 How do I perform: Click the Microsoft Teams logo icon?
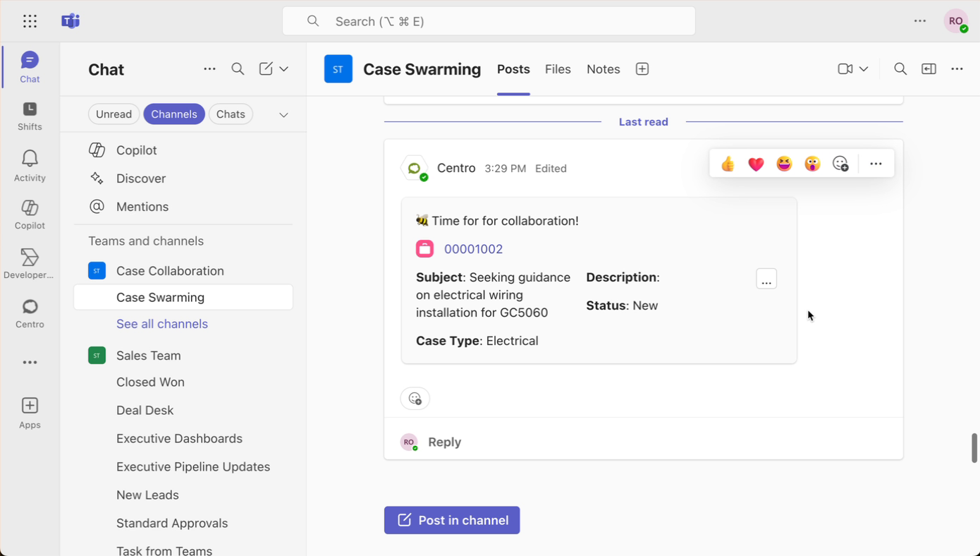coord(71,21)
